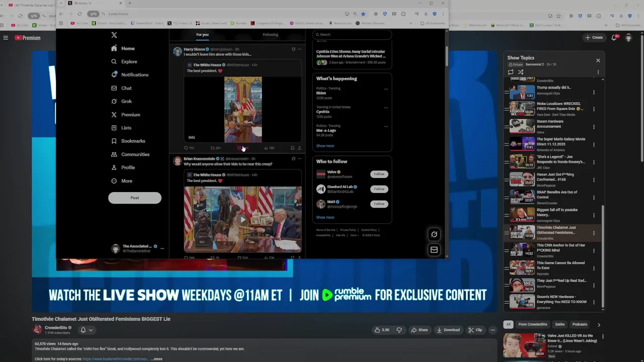Screen dimensions: 644x362
Task: Switch to the For you tab
Action: coord(202,35)
